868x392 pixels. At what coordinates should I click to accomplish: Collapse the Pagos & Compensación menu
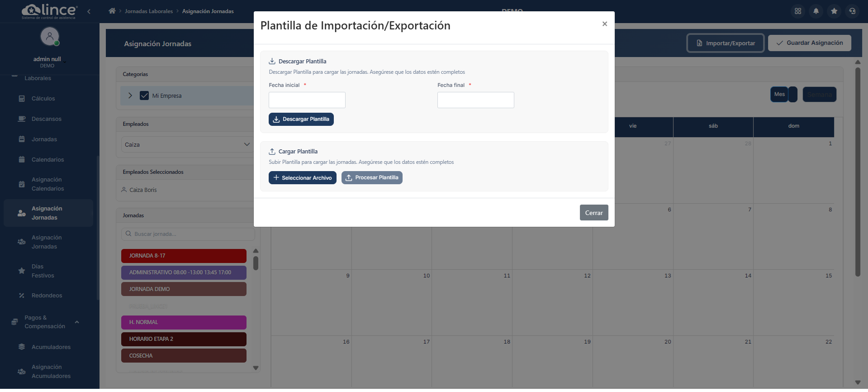point(77,322)
